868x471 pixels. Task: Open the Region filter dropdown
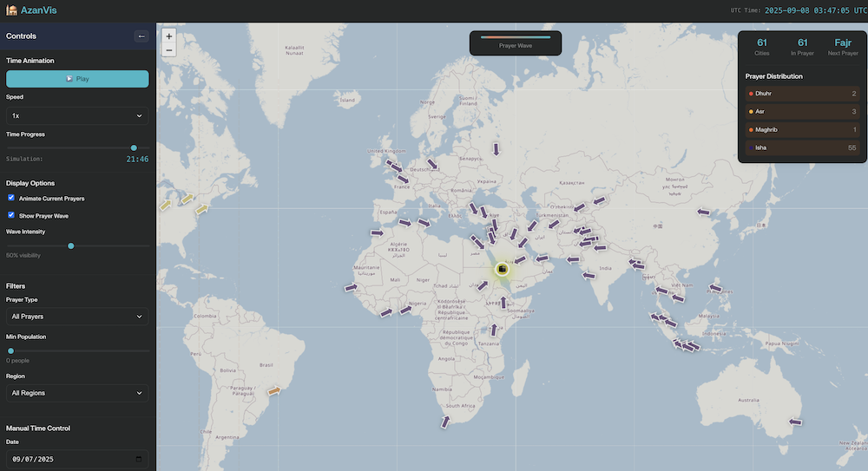click(77, 393)
